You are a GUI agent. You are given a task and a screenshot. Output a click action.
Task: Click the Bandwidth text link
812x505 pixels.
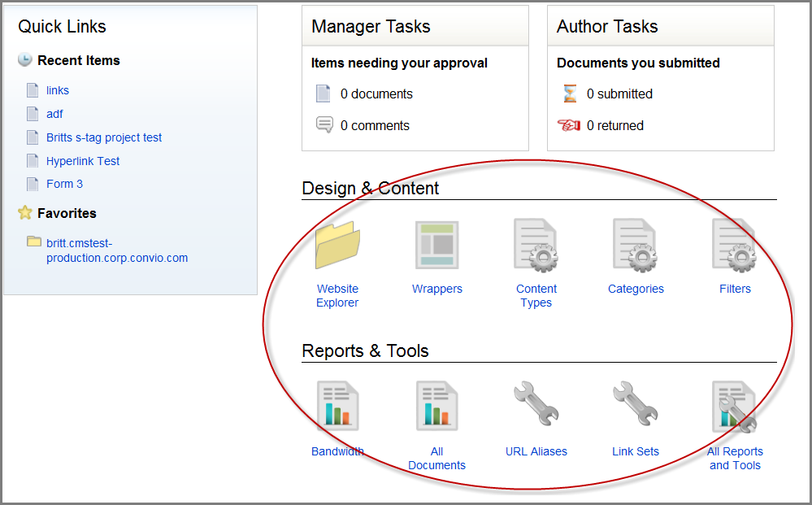(337, 451)
